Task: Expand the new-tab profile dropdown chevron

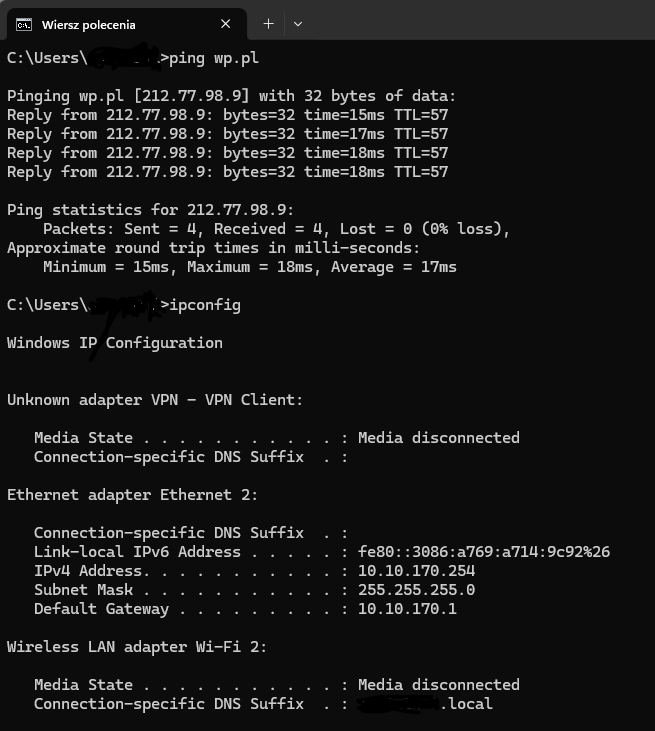Action: (x=298, y=24)
